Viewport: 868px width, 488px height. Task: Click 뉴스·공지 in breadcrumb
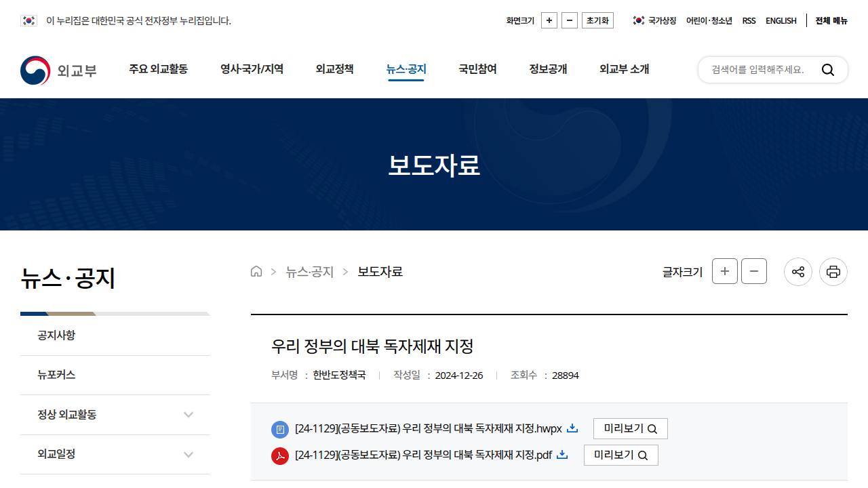(x=310, y=272)
